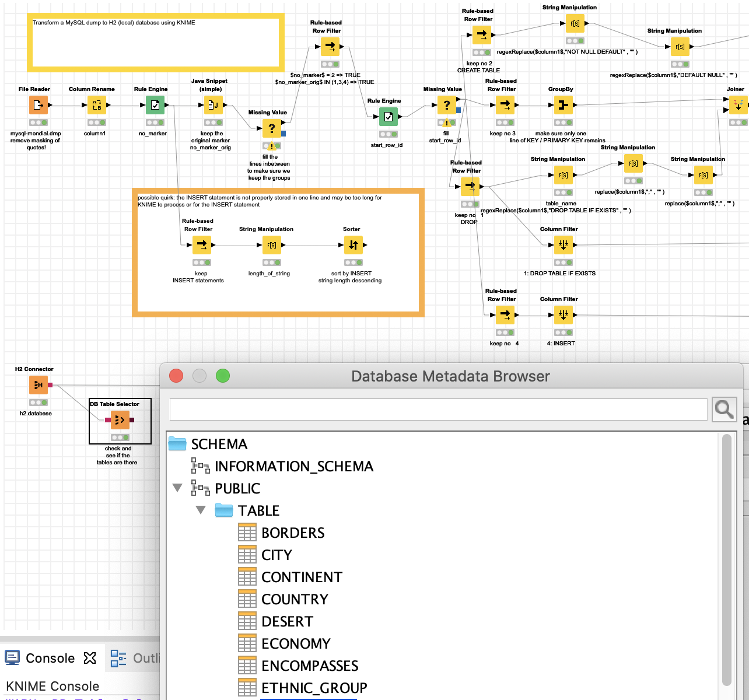This screenshot has width=749, height=700.
Task: Click the DB Table Selector node
Action: (x=120, y=420)
